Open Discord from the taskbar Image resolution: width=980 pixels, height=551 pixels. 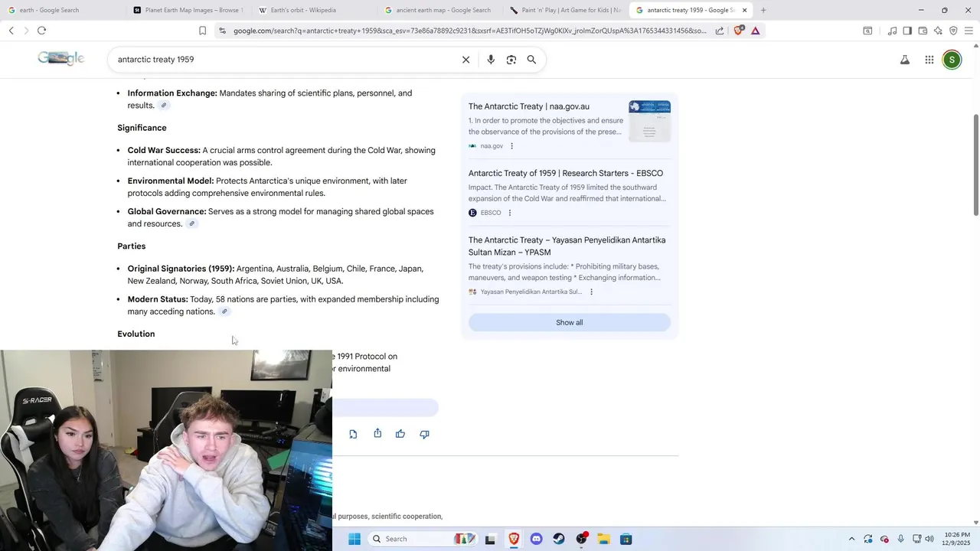point(536,539)
